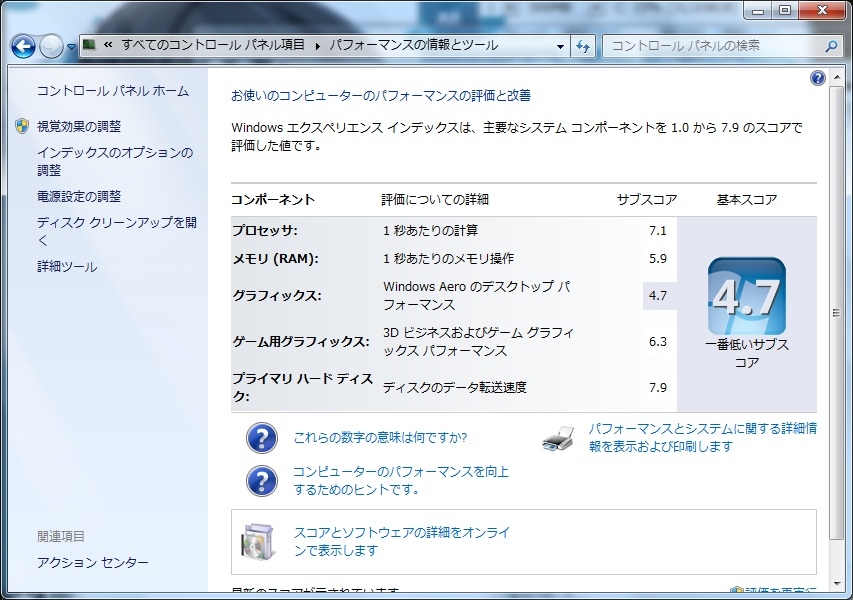This screenshot has width=853, height=600.
Task: Click question icon beside これらの数字の意味は何ですか
Action: pos(261,438)
